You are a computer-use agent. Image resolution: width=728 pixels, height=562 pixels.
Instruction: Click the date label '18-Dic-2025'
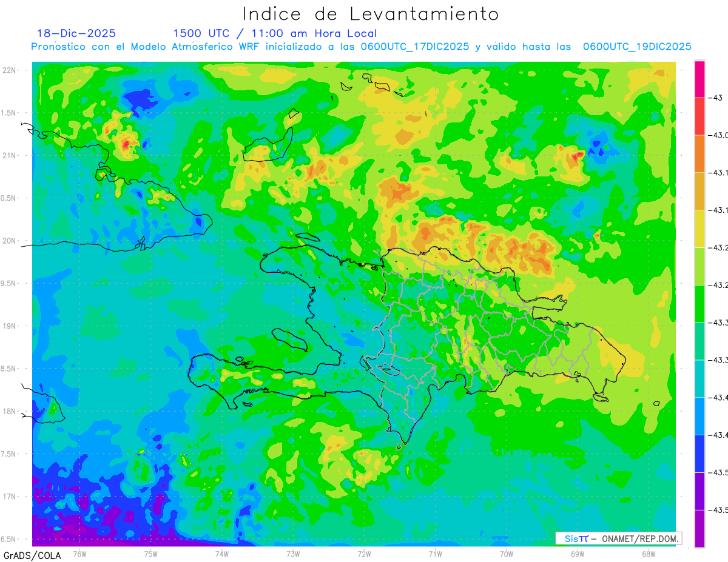[76, 33]
